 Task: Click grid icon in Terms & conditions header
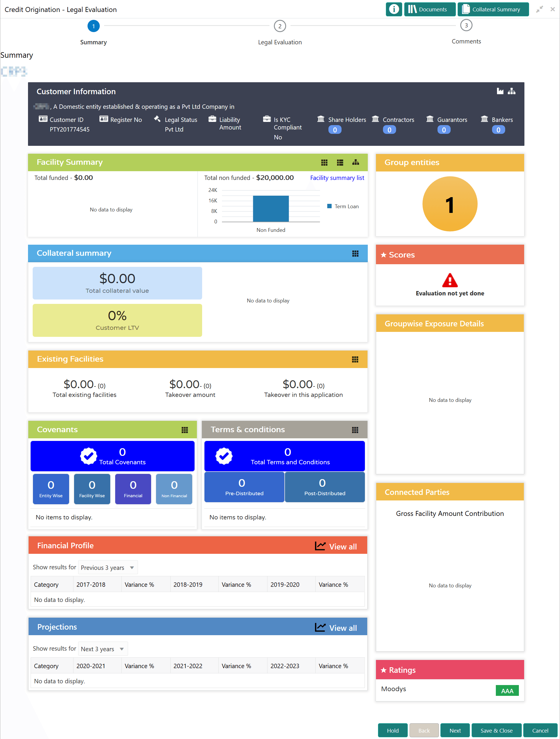[x=355, y=430]
